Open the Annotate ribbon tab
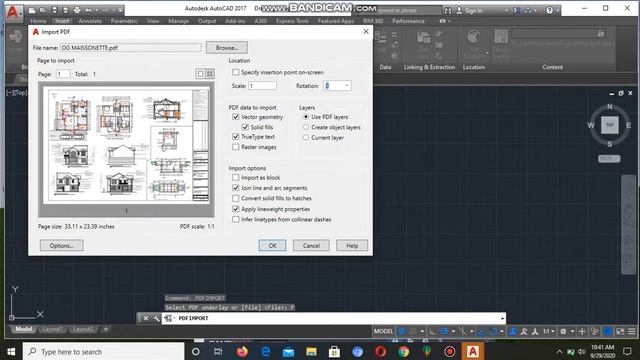 click(x=90, y=21)
